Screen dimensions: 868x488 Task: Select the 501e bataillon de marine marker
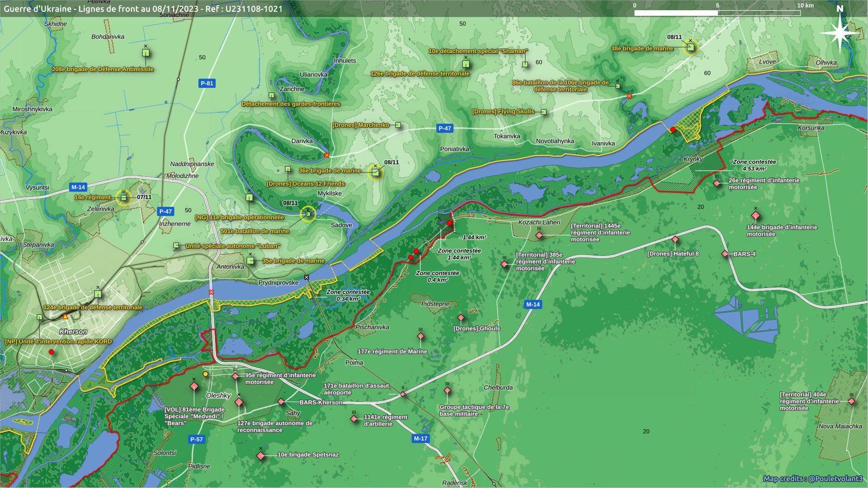point(308,214)
